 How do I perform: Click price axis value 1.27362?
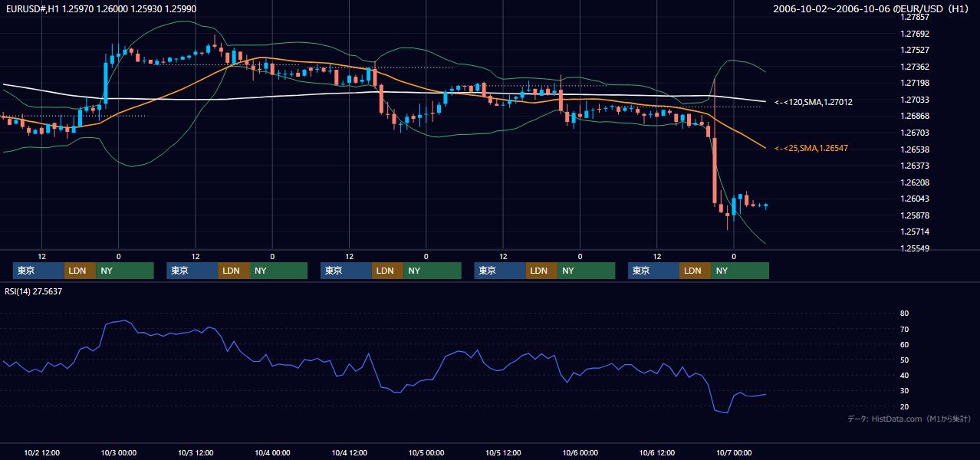tap(914, 67)
